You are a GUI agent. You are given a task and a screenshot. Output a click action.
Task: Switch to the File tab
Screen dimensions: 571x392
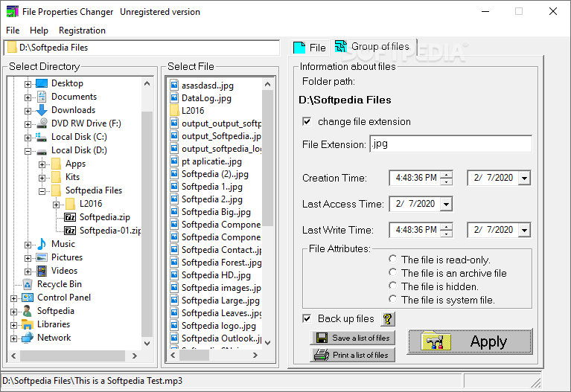coord(310,48)
